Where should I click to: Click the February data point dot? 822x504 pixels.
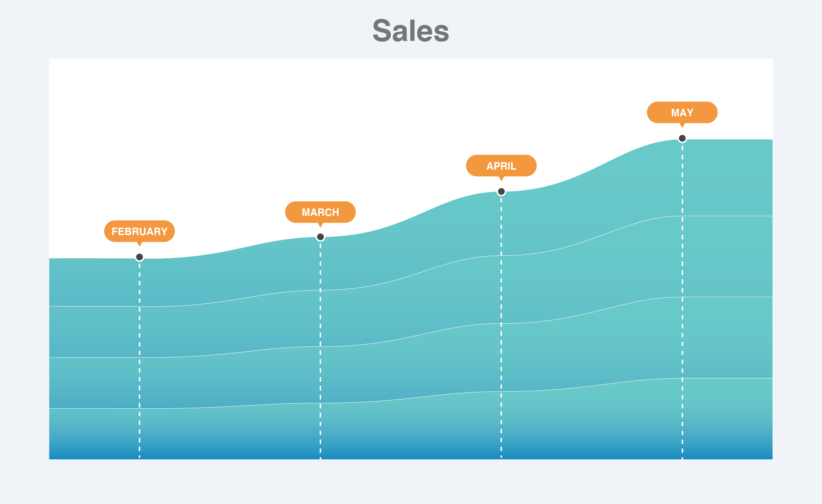(140, 257)
